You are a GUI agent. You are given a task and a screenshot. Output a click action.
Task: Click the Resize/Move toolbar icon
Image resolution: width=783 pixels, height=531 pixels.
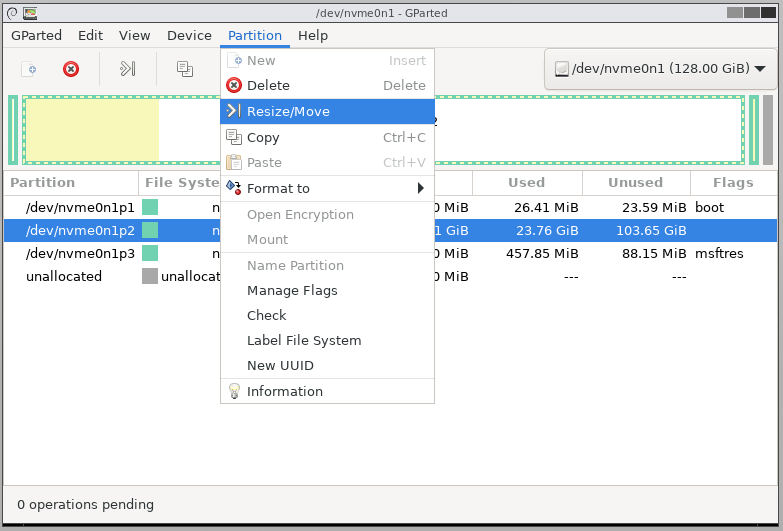point(127,68)
